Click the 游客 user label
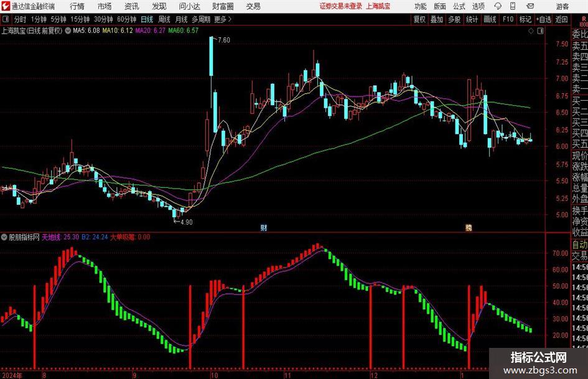This screenshot has width=588, height=379. point(562,6)
